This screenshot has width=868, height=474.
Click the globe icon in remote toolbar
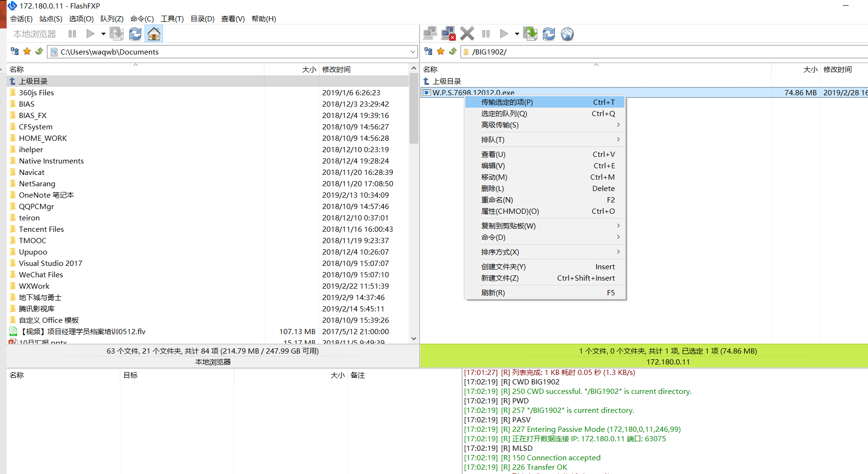coord(567,34)
